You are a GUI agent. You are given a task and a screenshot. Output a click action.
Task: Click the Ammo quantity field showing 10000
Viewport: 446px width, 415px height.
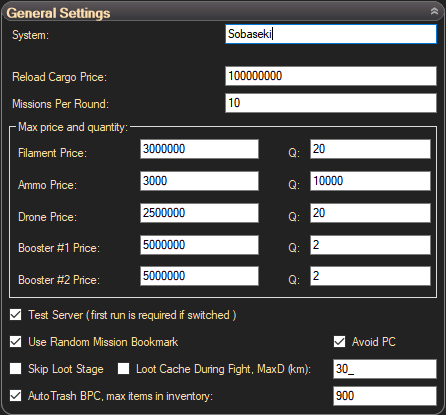(370, 181)
